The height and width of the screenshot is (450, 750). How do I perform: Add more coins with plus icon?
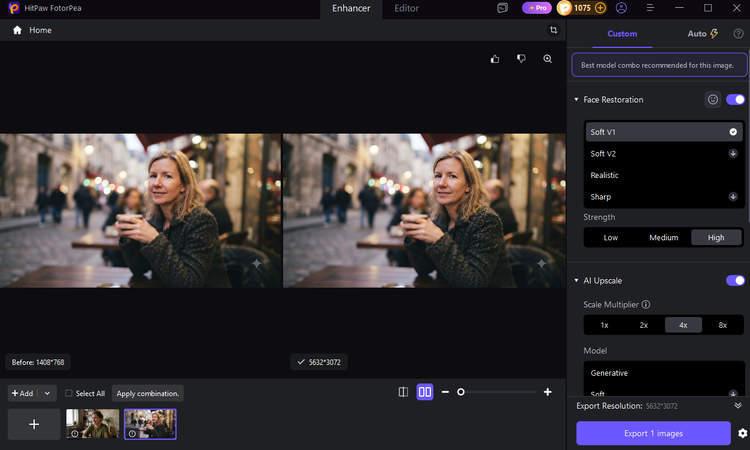coord(600,8)
